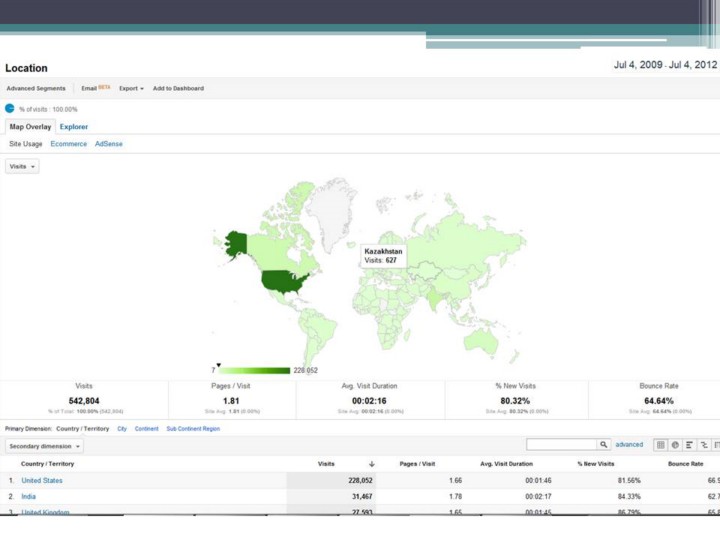Switch to table data view icon
Image resolution: width=720 pixels, height=540 pixels.
click(x=661, y=445)
